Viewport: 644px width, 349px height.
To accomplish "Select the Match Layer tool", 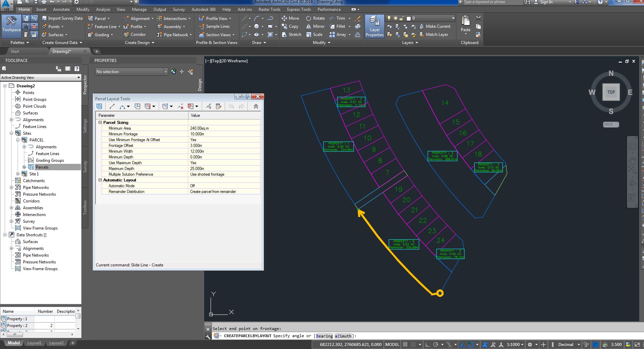I will (x=436, y=34).
